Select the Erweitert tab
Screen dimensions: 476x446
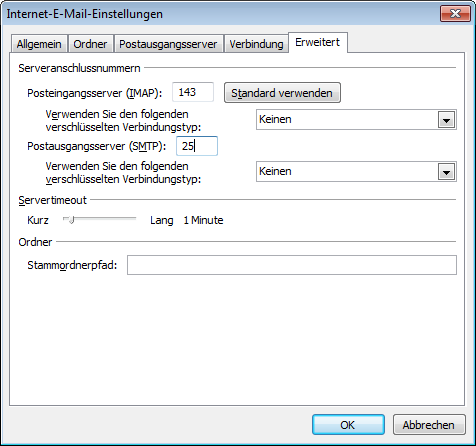(318, 42)
